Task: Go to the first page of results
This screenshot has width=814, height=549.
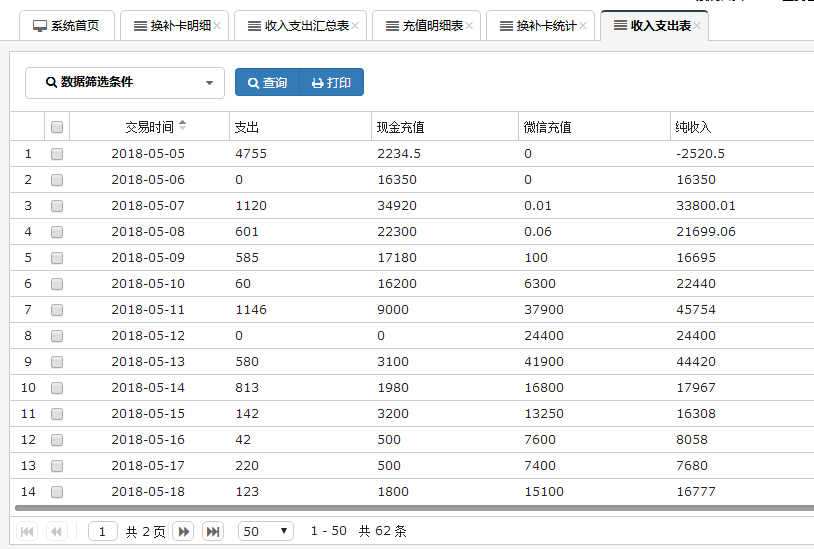Action: [27, 531]
